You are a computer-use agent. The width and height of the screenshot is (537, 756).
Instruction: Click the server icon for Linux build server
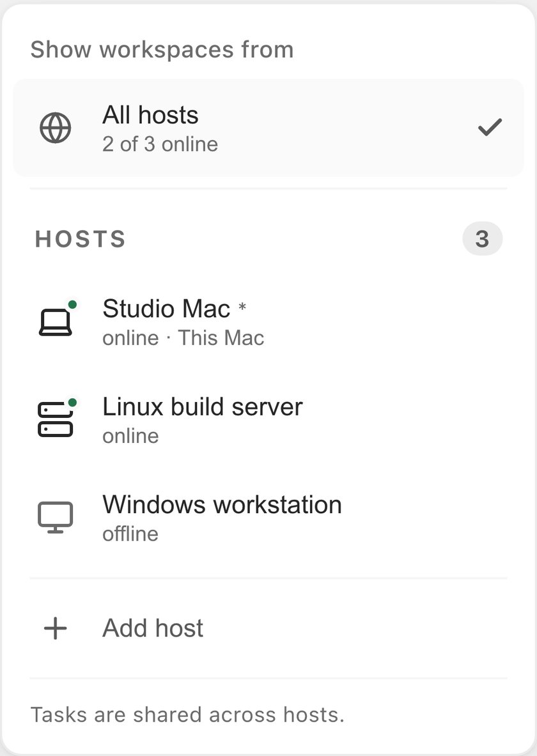(x=55, y=419)
